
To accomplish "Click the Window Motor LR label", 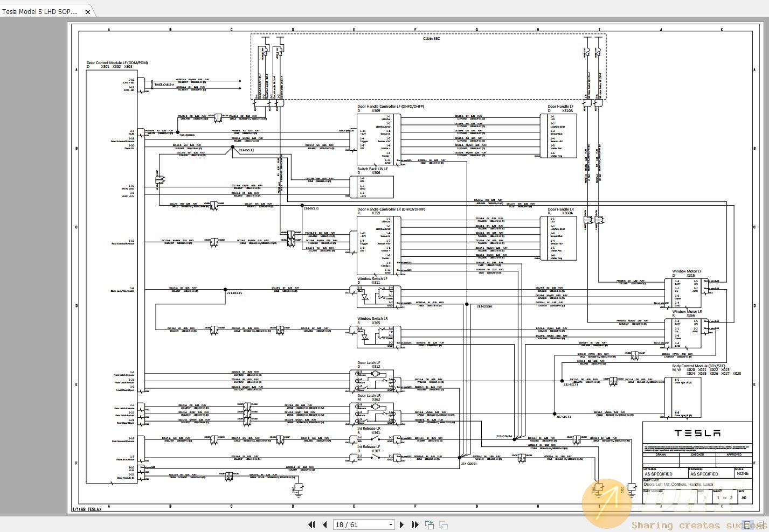I will 687,311.
